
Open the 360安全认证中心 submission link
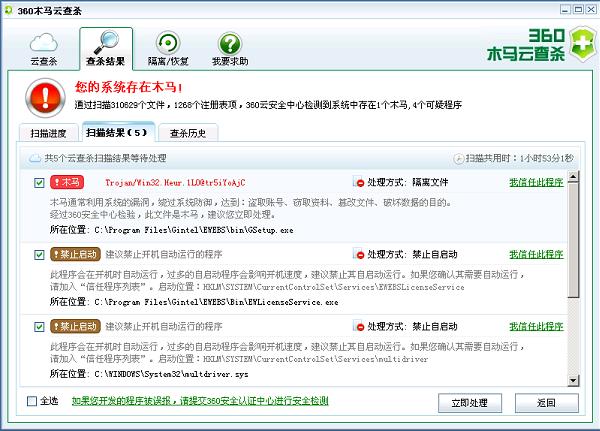200,401
